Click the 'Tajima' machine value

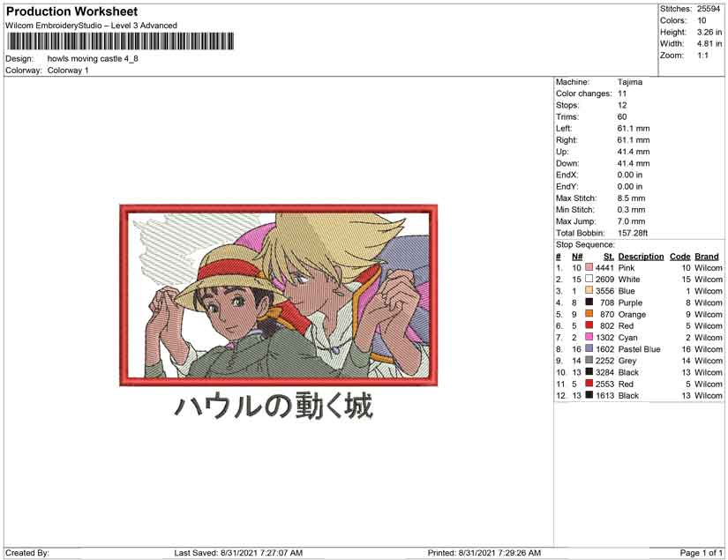[630, 82]
